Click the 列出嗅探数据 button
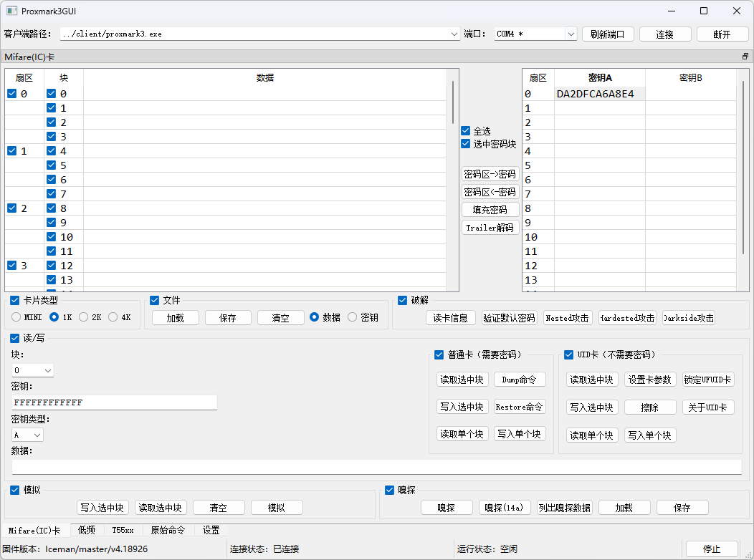Screen dimensions: 754x560 point(565,508)
